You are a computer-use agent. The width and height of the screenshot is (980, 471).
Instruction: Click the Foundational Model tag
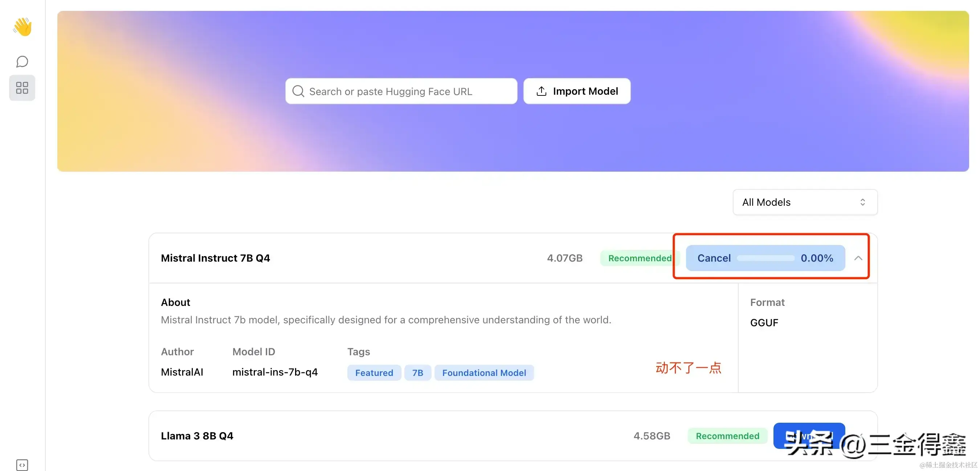(x=484, y=373)
